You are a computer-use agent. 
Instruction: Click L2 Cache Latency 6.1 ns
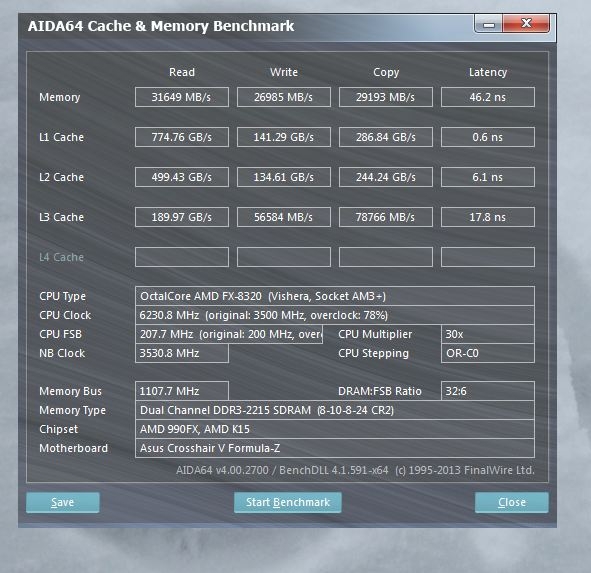pyautogui.click(x=488, y=177)
